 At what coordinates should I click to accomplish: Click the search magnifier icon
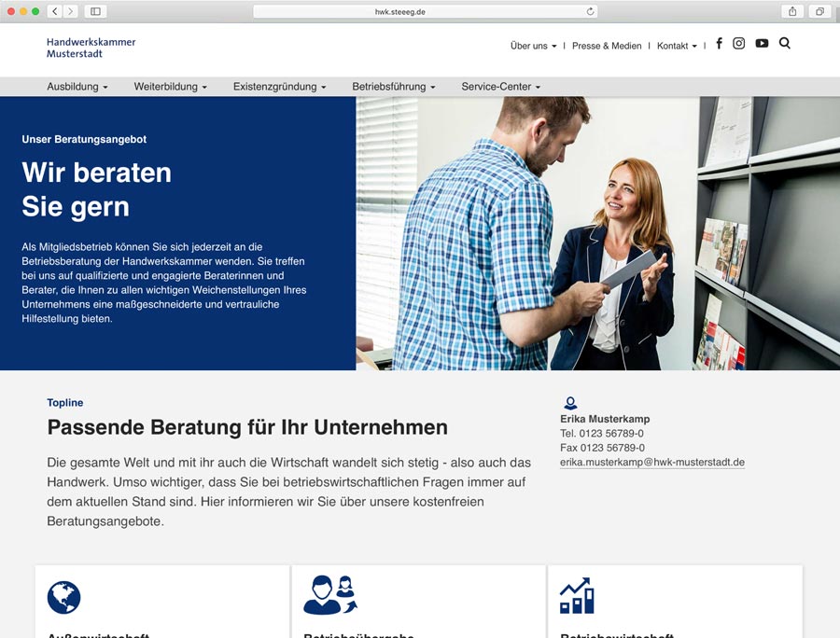[x=785, y=44]
